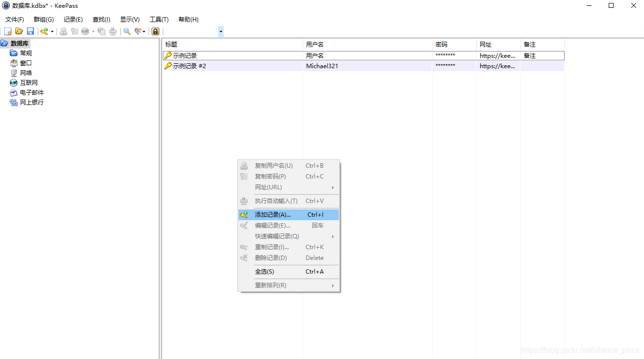Select the 电子邮件 group in the tree
Viewport: 644px width, 359px height.
click(32, 92)
